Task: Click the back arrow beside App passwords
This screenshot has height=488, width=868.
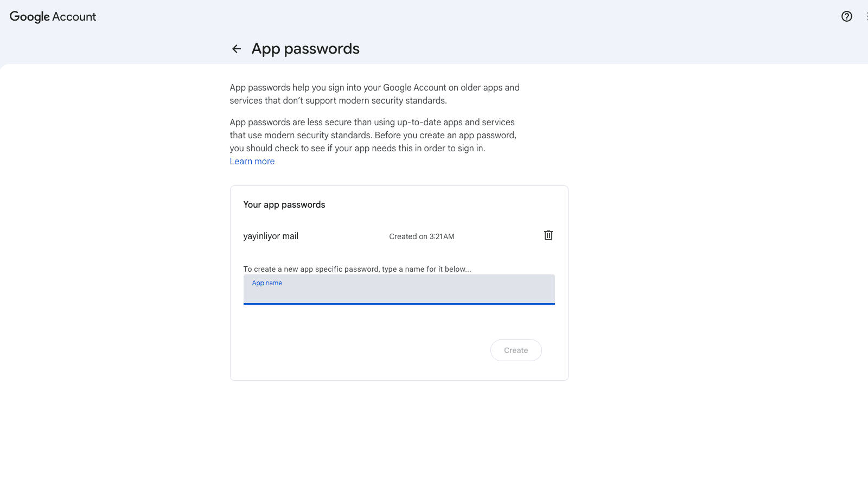Action: pos(237,49)
